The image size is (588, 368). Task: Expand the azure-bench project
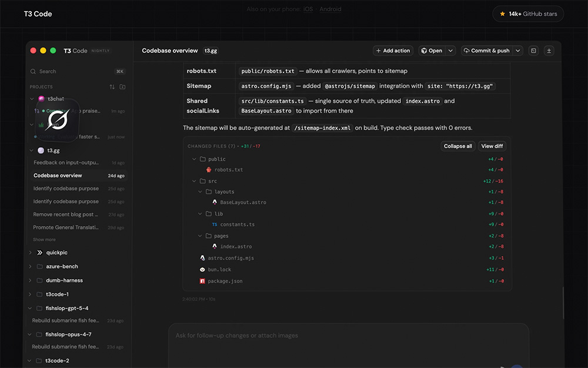[31, 267]
